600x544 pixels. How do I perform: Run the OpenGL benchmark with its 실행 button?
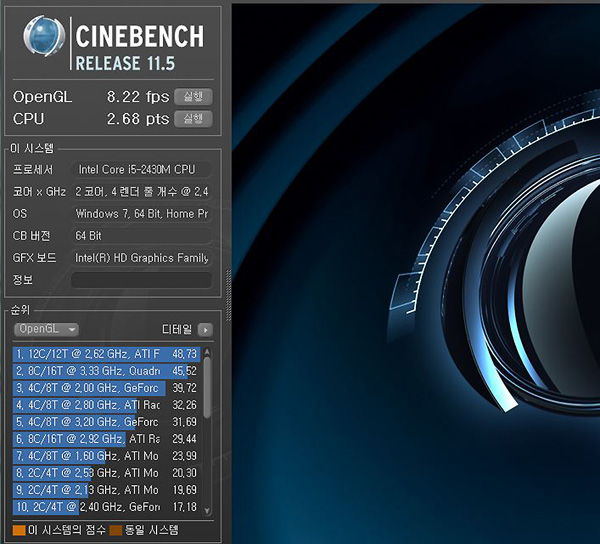coord(193,96)
